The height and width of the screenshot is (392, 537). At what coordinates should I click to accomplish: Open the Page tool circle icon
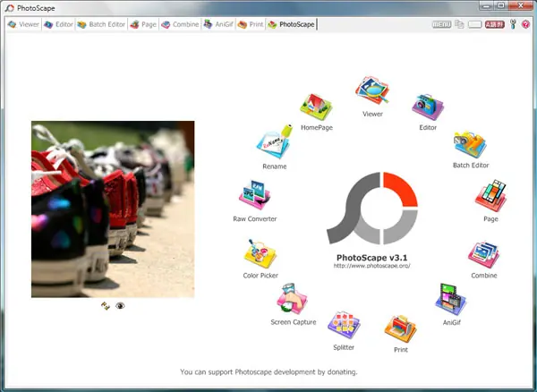(490, 196)
